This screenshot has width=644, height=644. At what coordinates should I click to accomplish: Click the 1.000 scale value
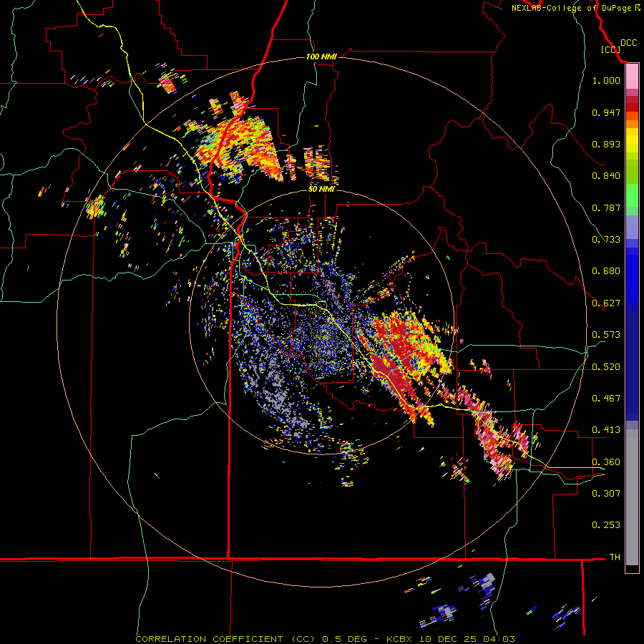[606, 80]
